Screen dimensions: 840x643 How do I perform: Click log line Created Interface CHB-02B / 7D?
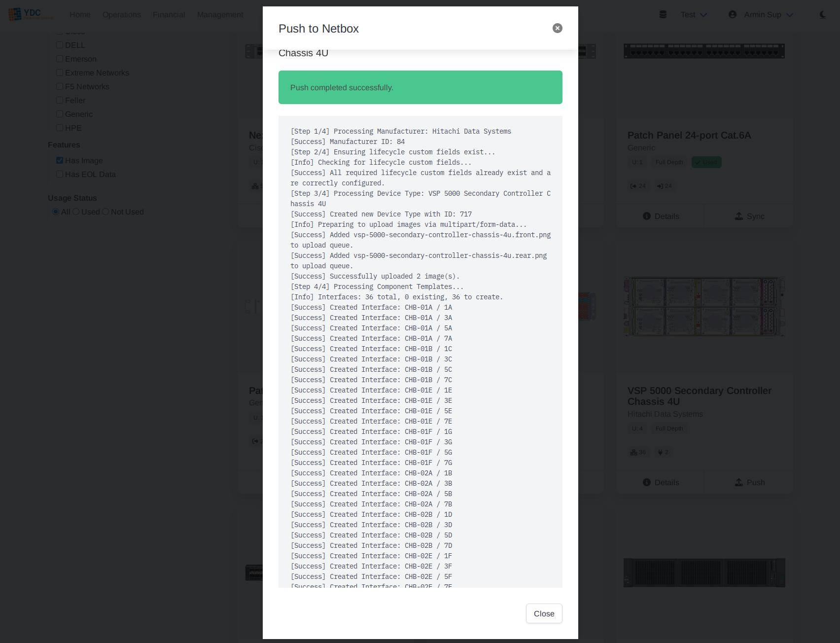(371, 545)
